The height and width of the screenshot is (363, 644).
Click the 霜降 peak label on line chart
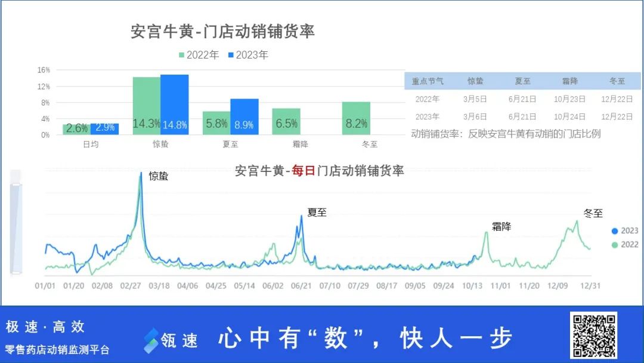(x=501, y=226)
